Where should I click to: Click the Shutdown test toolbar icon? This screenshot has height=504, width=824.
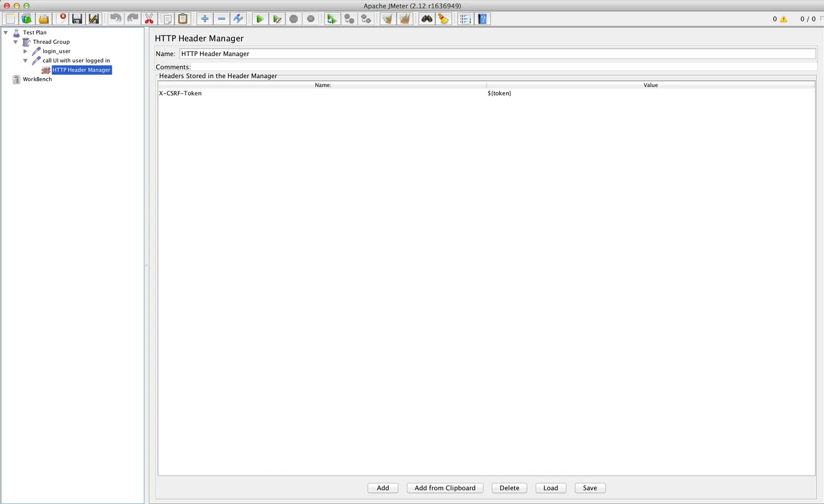[311, 19]
